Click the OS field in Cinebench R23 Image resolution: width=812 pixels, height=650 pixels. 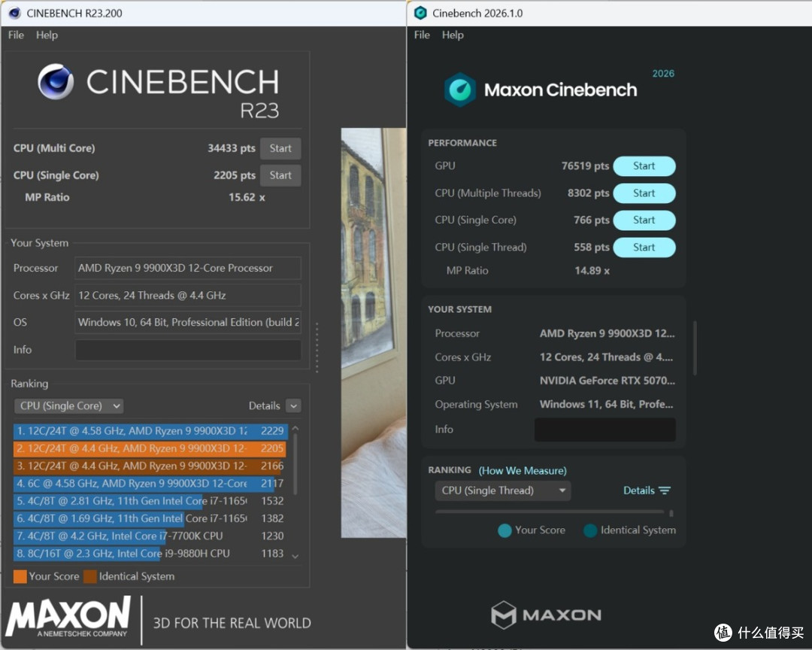tap(188, 323)
